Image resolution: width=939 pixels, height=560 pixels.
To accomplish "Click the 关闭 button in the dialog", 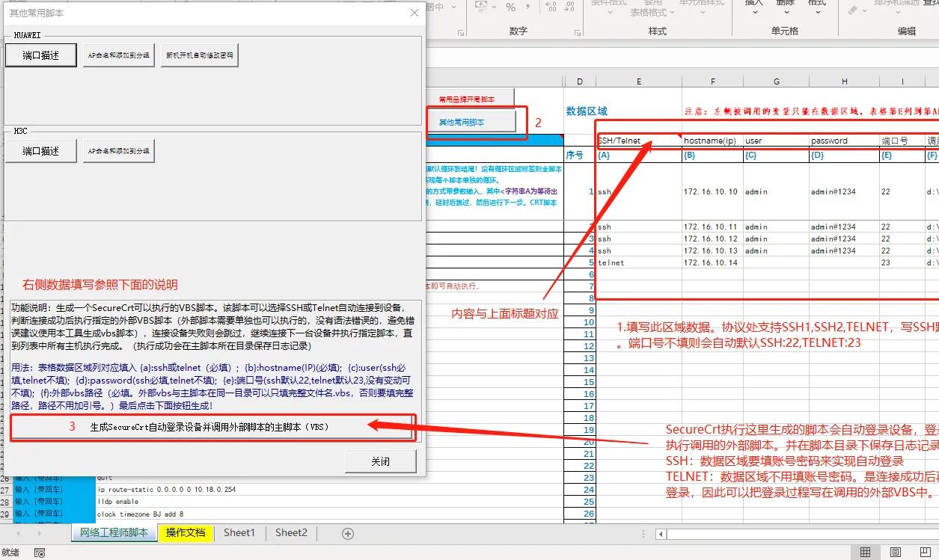I will (x=380, y=461).
